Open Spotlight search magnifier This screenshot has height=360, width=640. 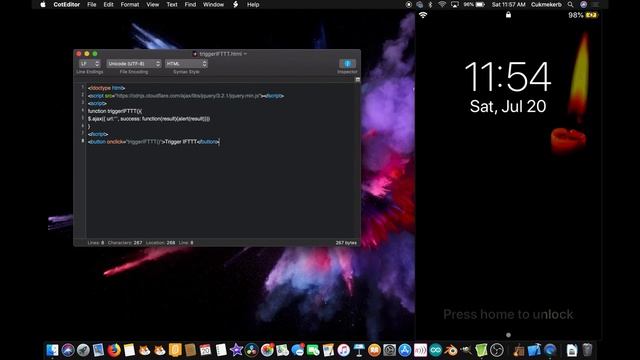click(x=571, y=4)
